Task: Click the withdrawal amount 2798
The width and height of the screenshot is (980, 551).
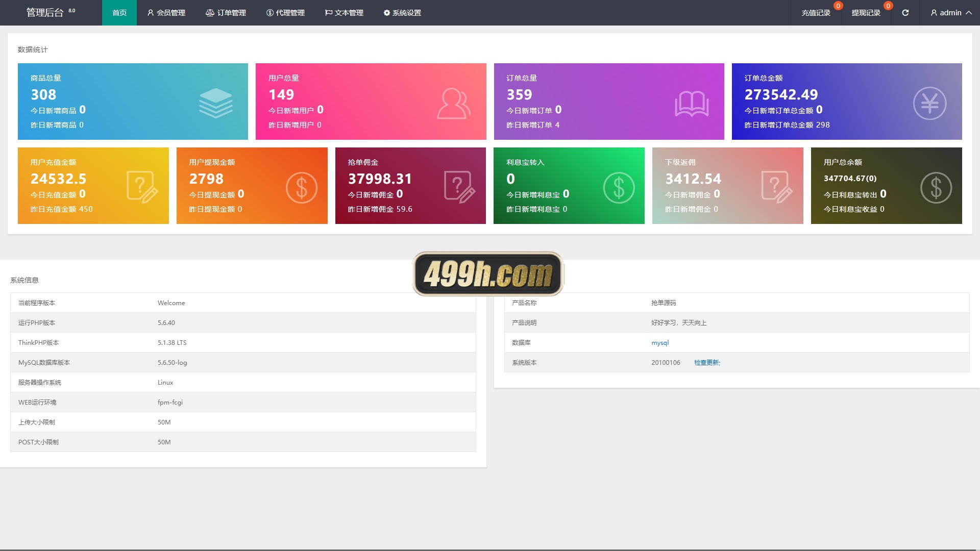Action: click(x=206, y=179)
